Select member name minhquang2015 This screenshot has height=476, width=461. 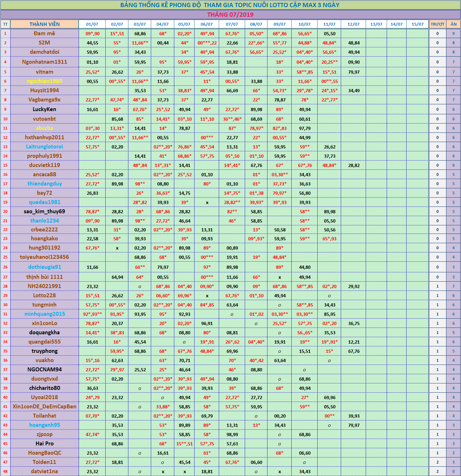pos(44,314)
